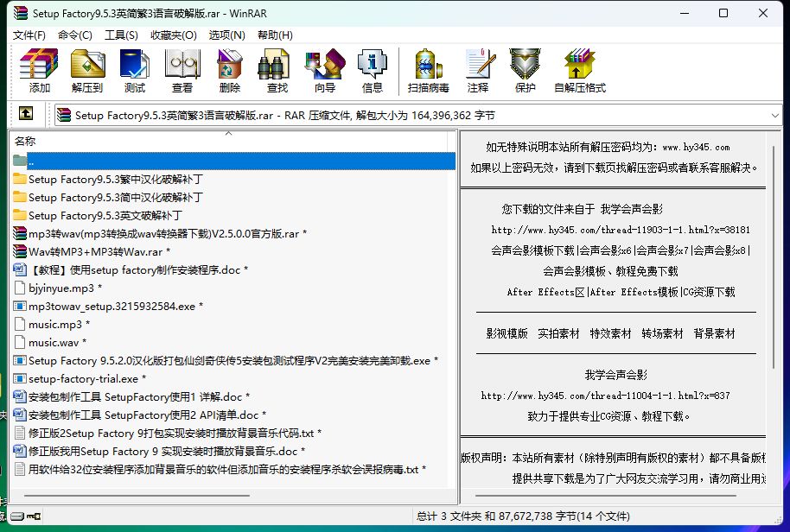Screen dimensions: 790x532
Task: Select folder Setup Factory9.5.3英文破解补丁
Action: click(105, 215)
